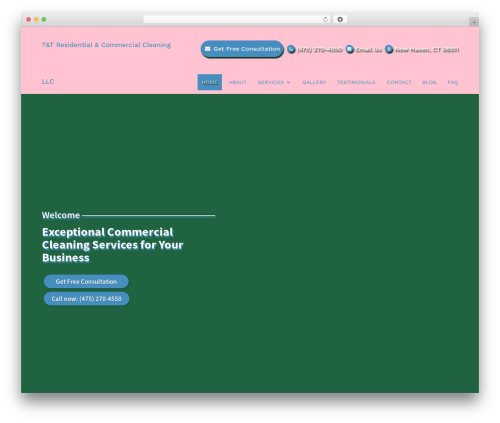Open a new browser tab with plus icon
Screen dimensions: 500x423
[474, 22]
